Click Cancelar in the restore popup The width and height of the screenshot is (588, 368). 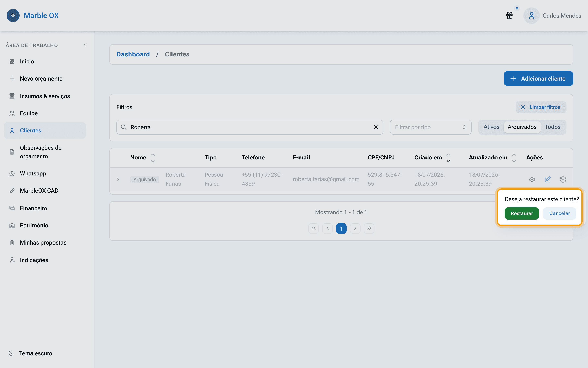pyautogui.click(x=559, y=213)
